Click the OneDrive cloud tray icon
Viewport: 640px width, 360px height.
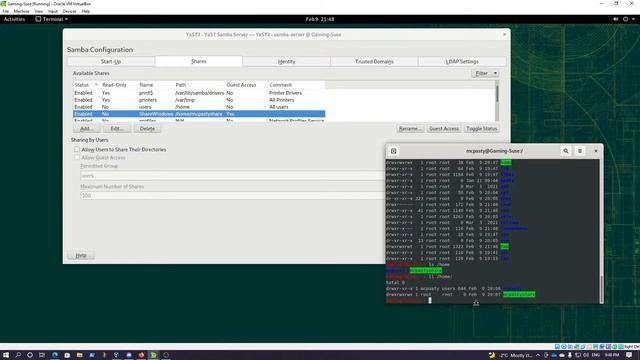tap(562, 355)
